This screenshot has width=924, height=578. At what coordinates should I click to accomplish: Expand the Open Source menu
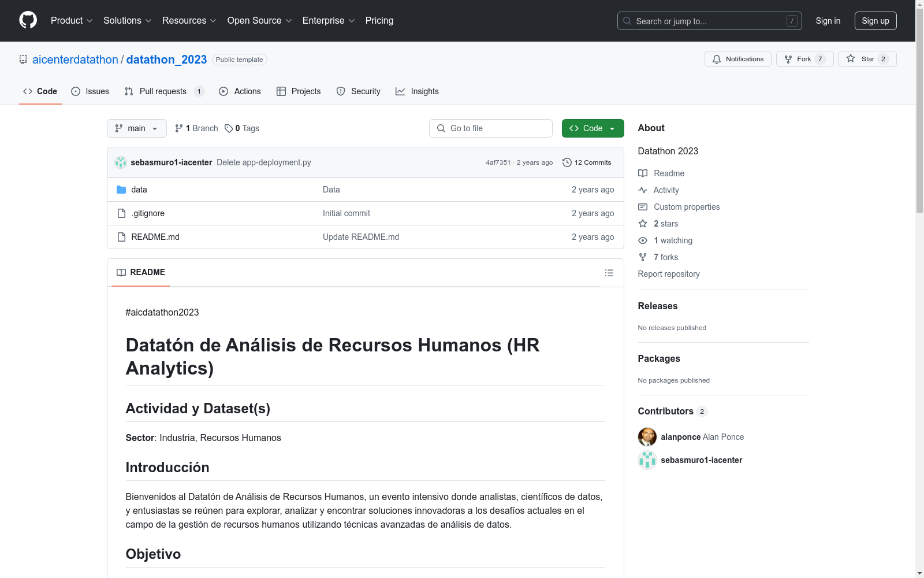[260, 21]
